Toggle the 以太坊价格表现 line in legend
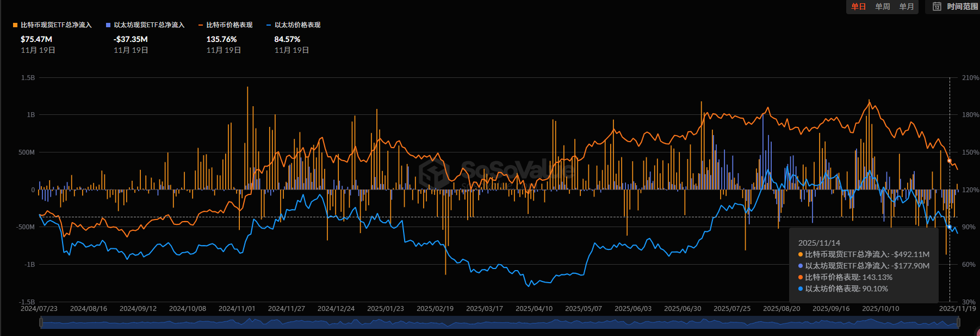Viewport: 980px width, 336px height. [x=297, y=25]
